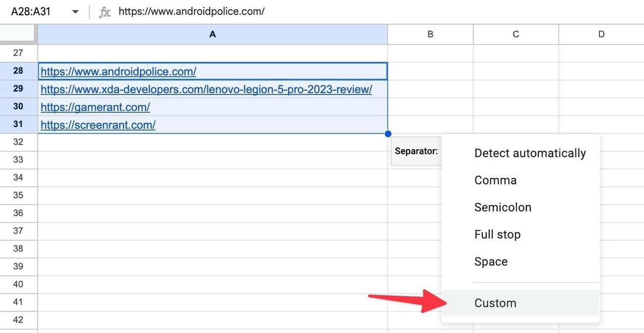The height and width of the screenshot is (333, 644).
Task: Open the Name box dropdown arrow
Action: [x=75, y=11]
